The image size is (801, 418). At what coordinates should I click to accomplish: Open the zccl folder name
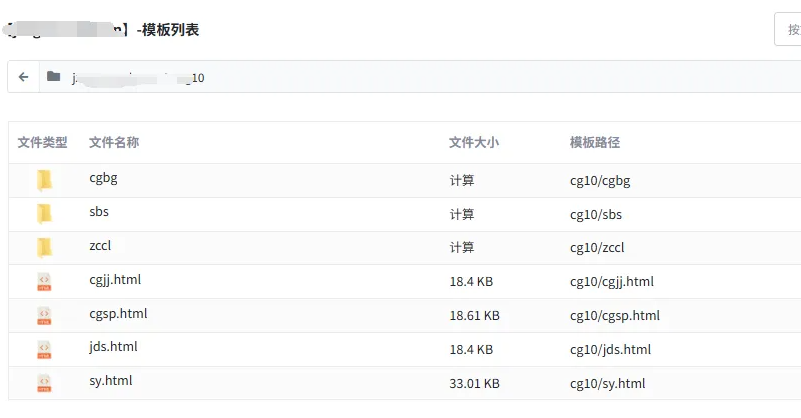101,246
